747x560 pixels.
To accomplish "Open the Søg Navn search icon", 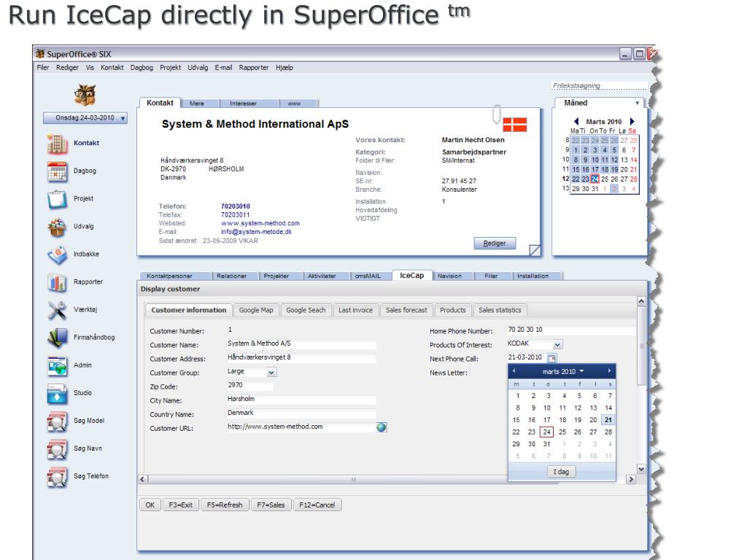I will click(57, 449).
